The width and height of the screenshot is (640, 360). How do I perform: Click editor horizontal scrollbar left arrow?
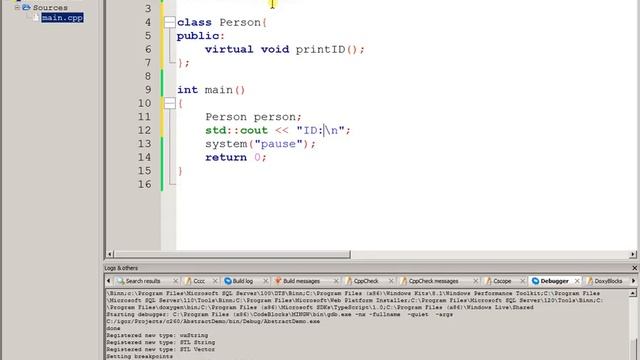click(109, 254)
